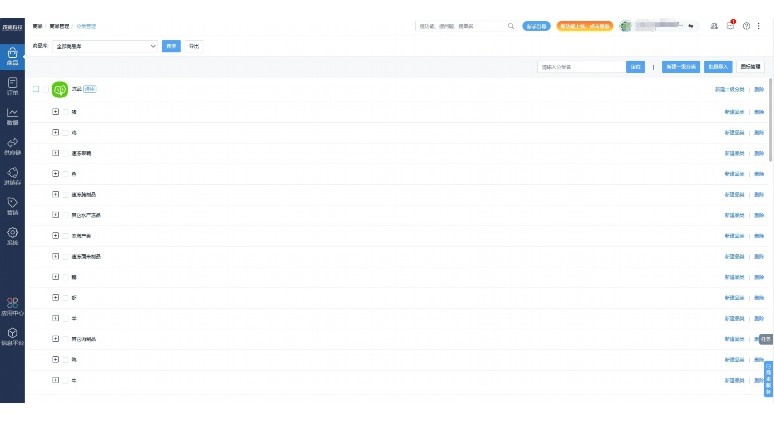Click delete link on the top category row
The height and width of the screenshot is (421, 774).
tap(759, 89)
